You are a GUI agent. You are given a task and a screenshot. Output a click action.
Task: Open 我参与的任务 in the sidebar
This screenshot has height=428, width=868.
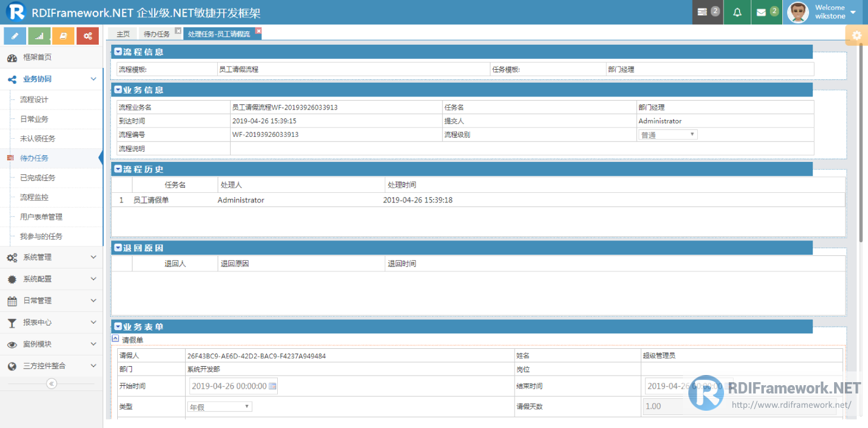click(x=41, y=236)
